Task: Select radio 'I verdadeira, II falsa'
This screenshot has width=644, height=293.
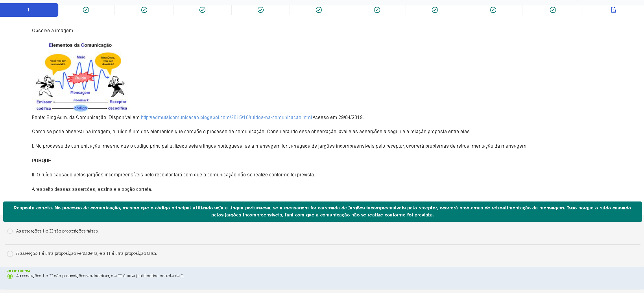Action: pos(10,254)
